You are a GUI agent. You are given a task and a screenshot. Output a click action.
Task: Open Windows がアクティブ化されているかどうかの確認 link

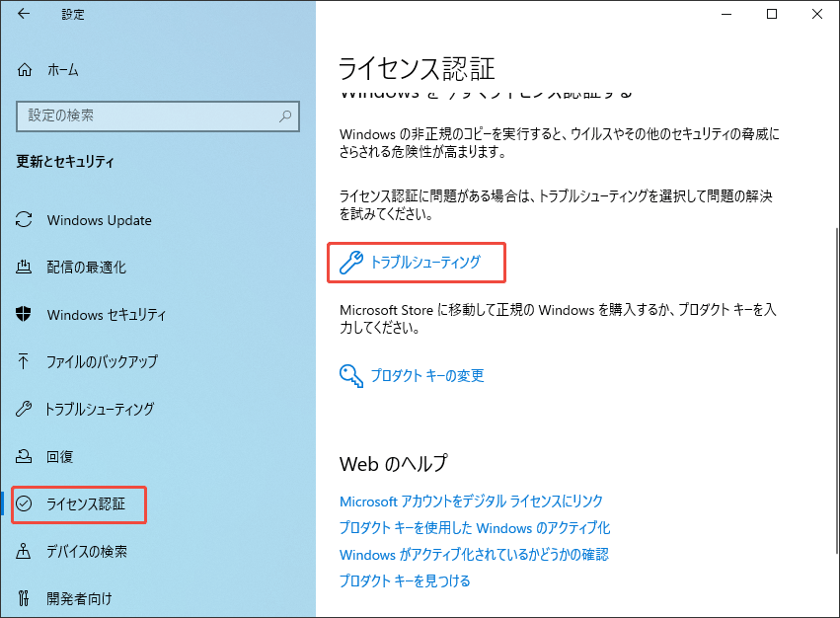[474, 554]
